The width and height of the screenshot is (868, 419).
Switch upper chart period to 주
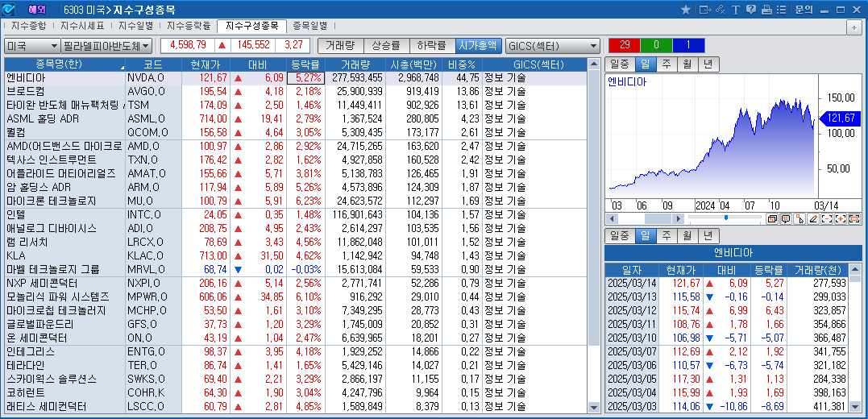[x=666, y=64]
